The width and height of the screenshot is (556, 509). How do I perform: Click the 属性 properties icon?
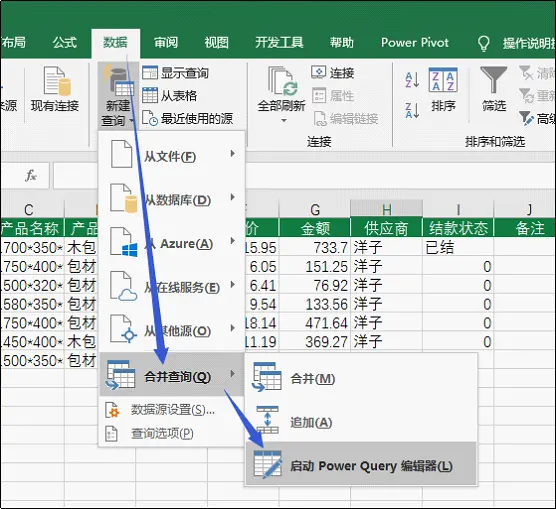coord(318,95)
